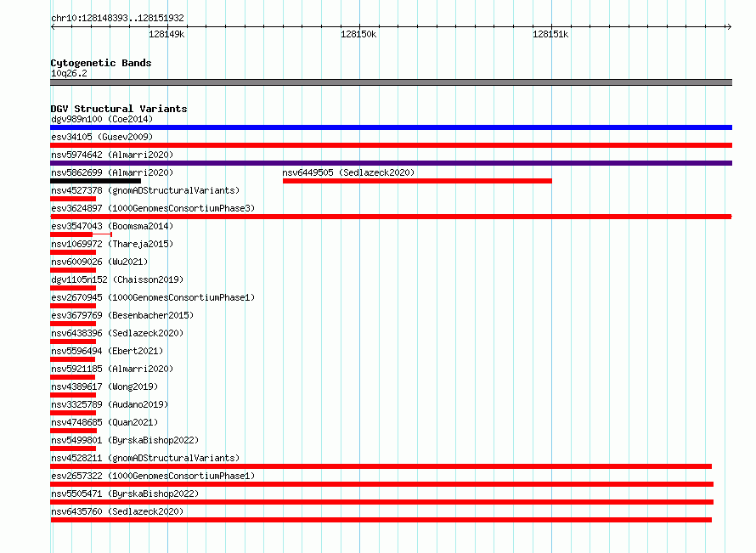Click the red bar under nsv5499801
Image resolution: width=756 pixels, height=553 pixels.
point(73,449)
